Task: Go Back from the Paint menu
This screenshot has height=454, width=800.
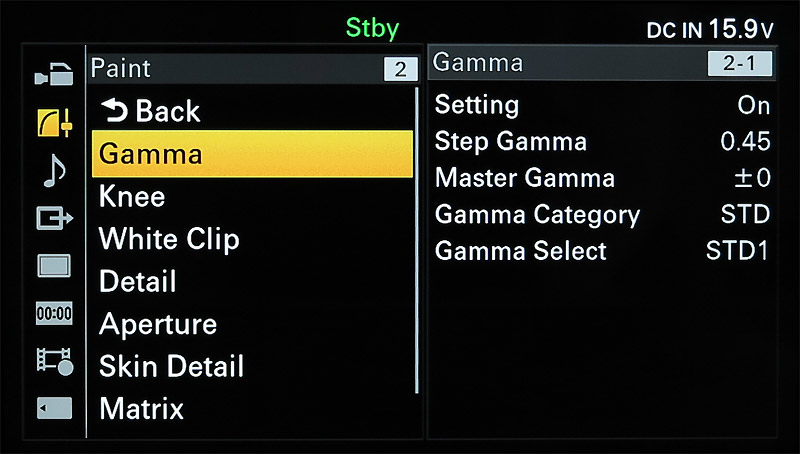Action: (x=150, y=110)
